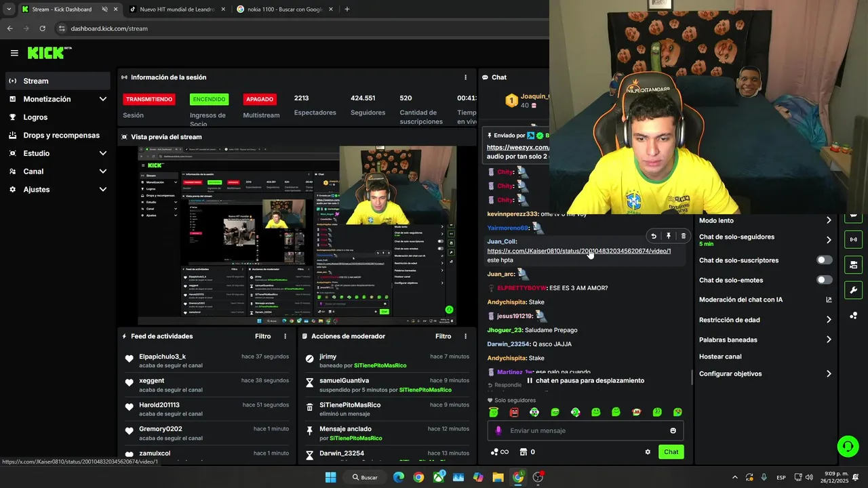Open the weezyx.com pinned link

tap(518, 147)
